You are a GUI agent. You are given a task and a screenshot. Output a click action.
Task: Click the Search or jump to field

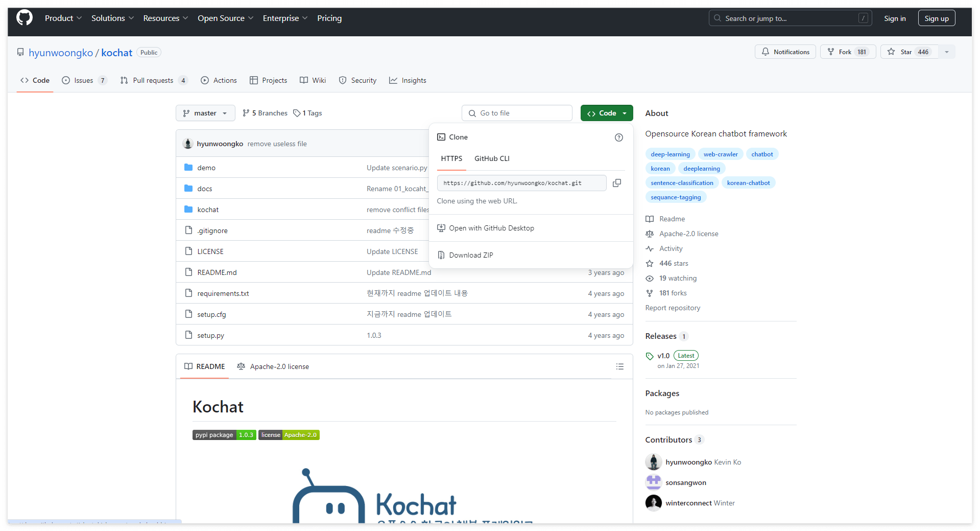click(790, 18)
